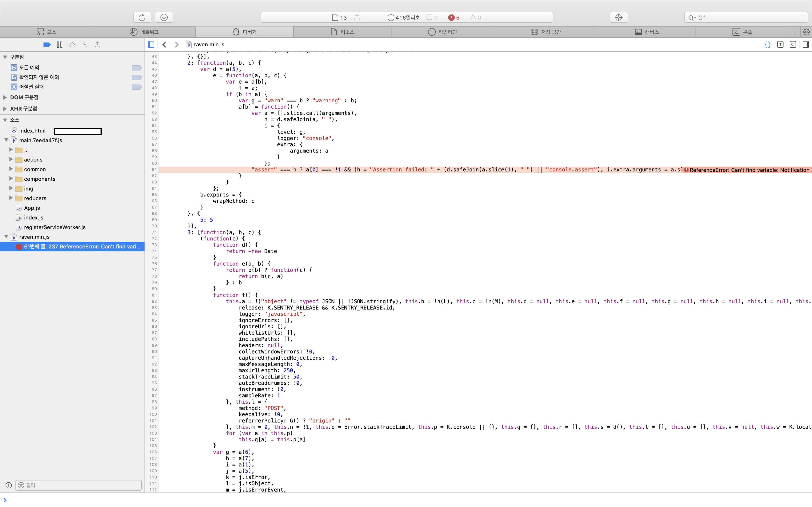The height and width of the screenshot is (507, 812).
Task: Toggle the 어설션 실패 breakpoint flag
Action: 136,87
